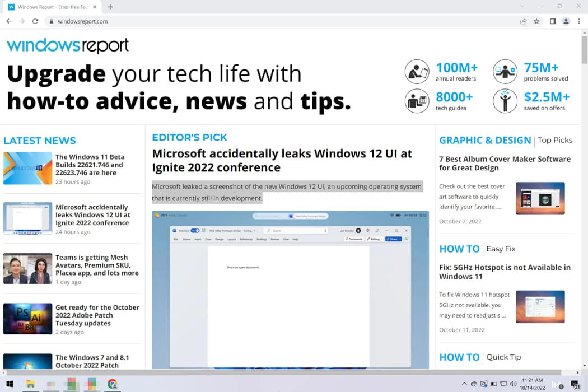Click the $2.5M+ saved on offers icon
The width and height of the screenshot is (588, 392).
click(x=505, y=101)
